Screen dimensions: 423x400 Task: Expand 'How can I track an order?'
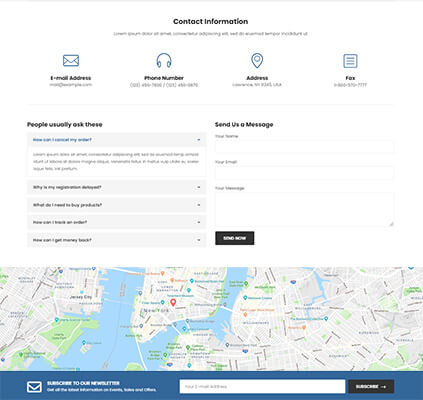pyautogui.click(x=116, y=222)
